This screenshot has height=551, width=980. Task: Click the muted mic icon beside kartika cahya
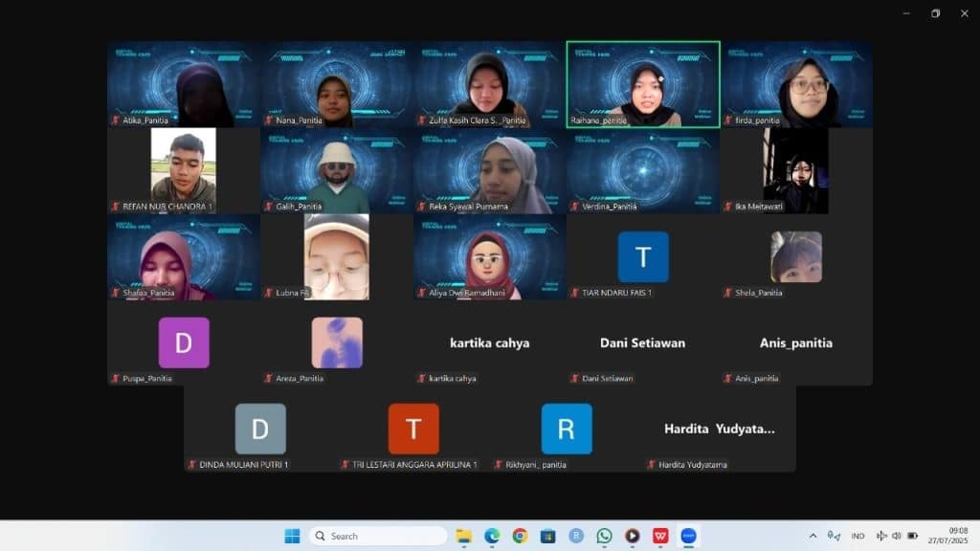click(x=421, y=379)
